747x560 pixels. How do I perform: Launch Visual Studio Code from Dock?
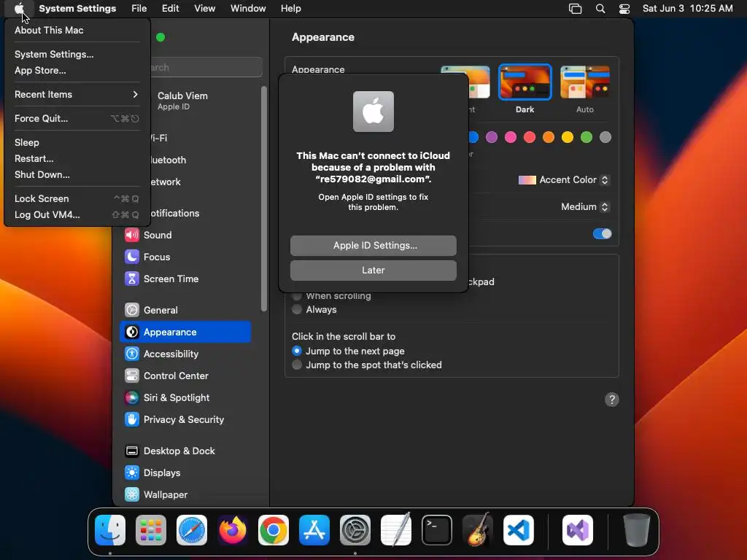(x=519, y=530)
